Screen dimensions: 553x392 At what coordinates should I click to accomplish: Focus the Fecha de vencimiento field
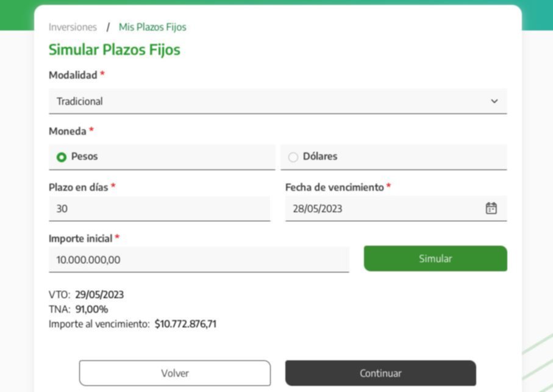pyautogui.click(x=396, y=208)
